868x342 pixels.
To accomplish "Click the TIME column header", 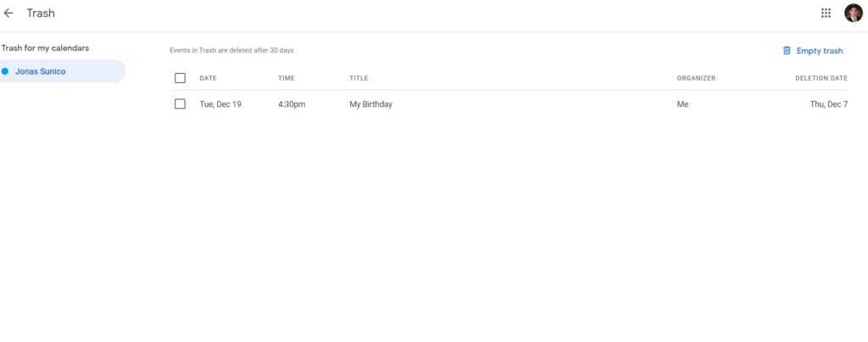I will click(x=287, y=78).
